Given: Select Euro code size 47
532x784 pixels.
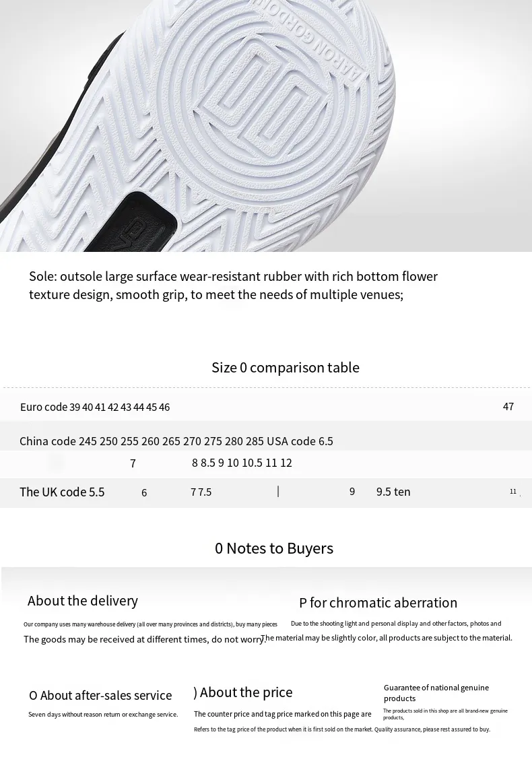Looking at the screenshot, I should [508, 407].
